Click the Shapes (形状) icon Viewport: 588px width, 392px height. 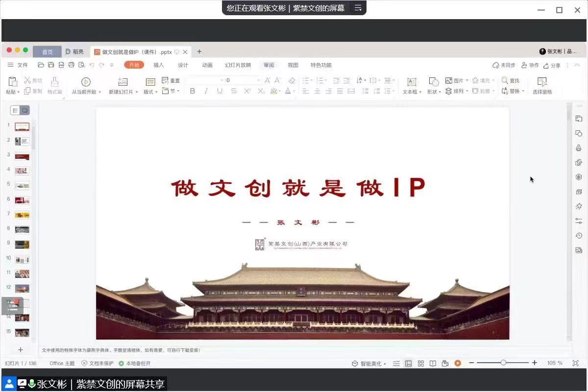[433, 82]
